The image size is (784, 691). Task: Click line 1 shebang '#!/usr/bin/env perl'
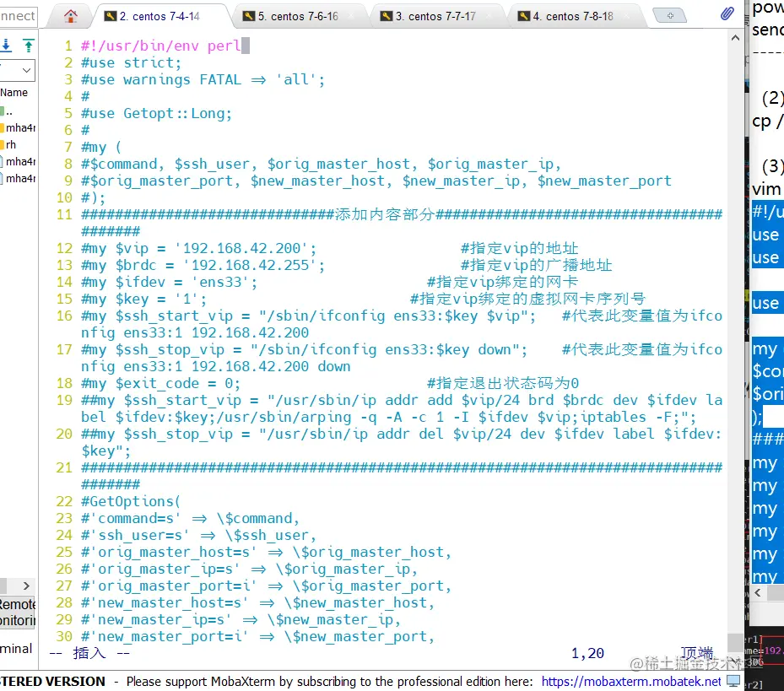(x=161, y=46)
